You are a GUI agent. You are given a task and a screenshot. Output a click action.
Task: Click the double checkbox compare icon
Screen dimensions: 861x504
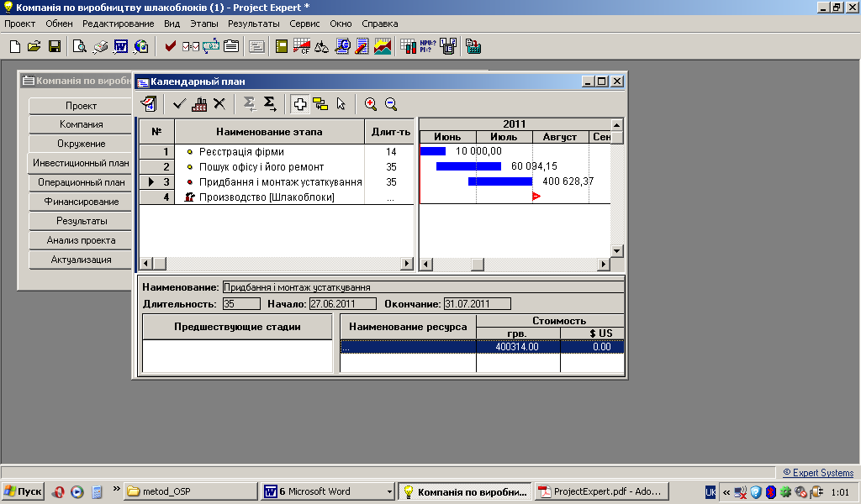click(191, 46)
